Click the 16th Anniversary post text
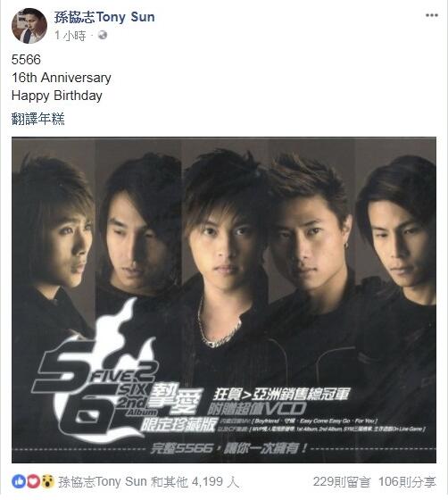The width and height of the screenshot is (448, 500). click(62, 78)
